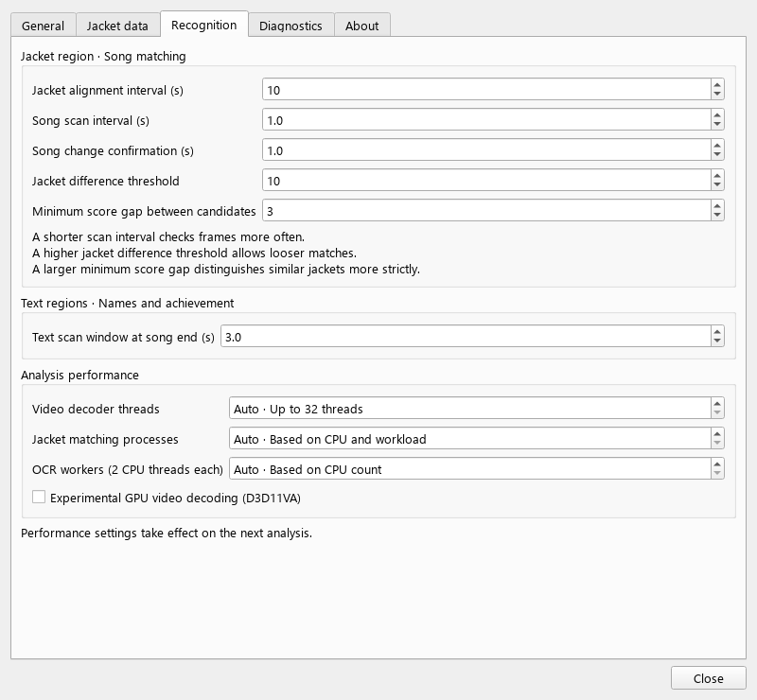
Task: Decrease Jacket difference threshold with down arrow
Action: click(x=717, y=185)
